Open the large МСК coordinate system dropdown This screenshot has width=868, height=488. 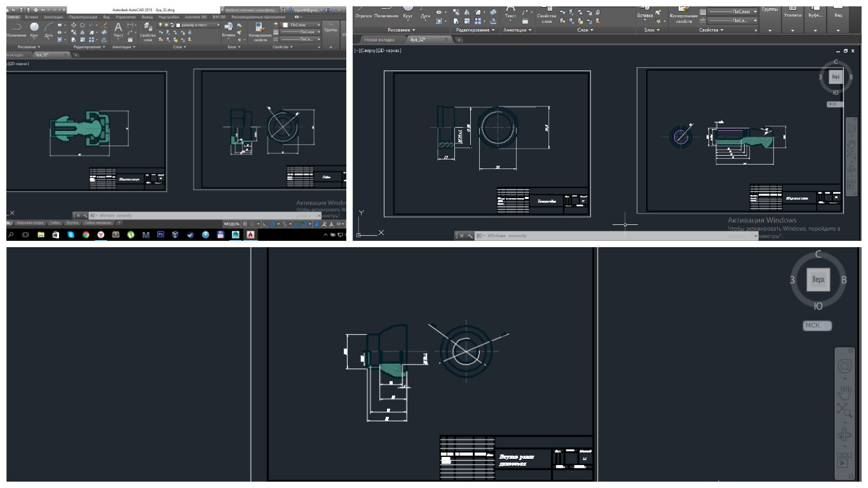click(817, 325)
